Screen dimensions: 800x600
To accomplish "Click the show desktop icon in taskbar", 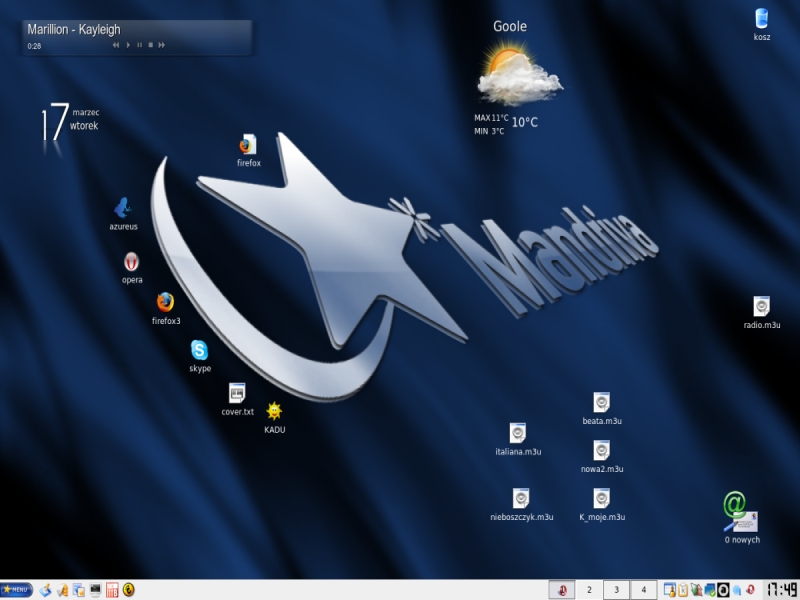I will [x=45, y=590].
